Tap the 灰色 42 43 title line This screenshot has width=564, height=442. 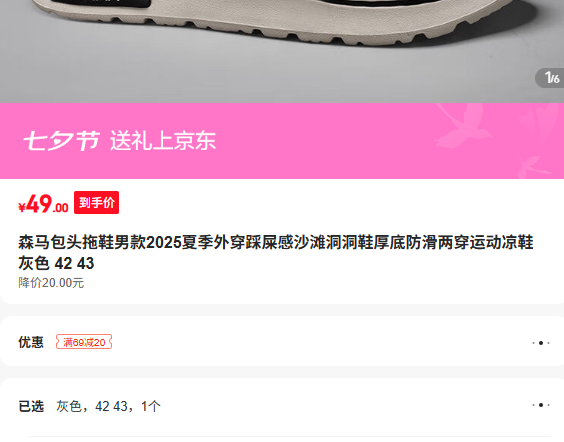point(56,263)
